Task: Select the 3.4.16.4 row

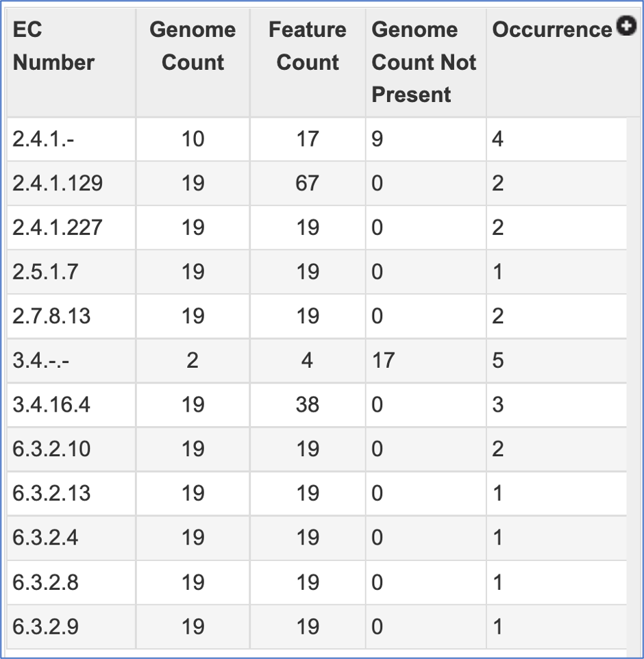Action: (x=317, y=405)
